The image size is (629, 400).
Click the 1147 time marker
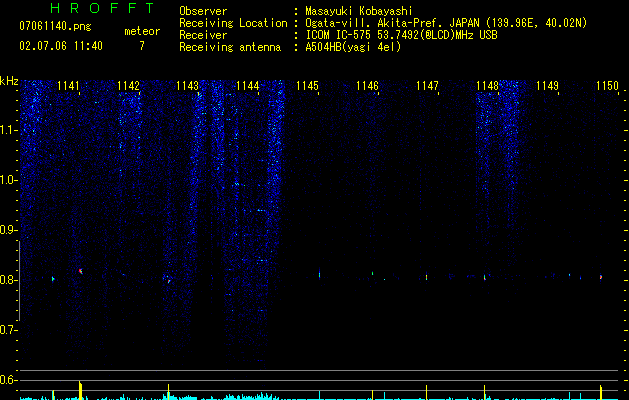pyautogui.click(x=427, y=86)
